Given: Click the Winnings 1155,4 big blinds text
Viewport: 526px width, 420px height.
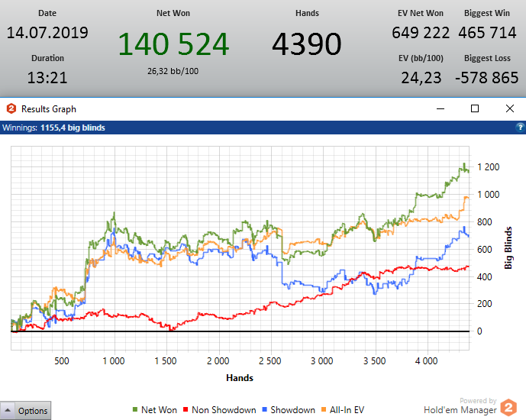Looking at the screenshot, I should [53, 128].
